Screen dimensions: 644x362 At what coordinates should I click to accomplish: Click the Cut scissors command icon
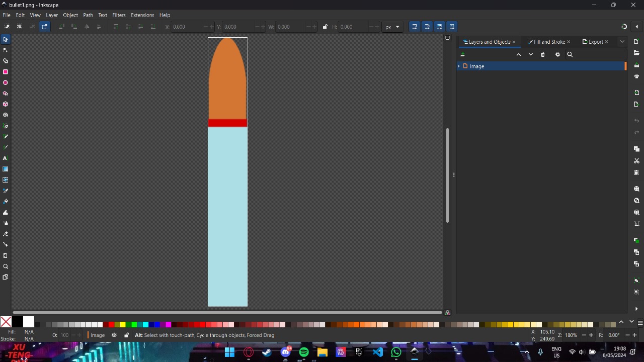[636, 161]
